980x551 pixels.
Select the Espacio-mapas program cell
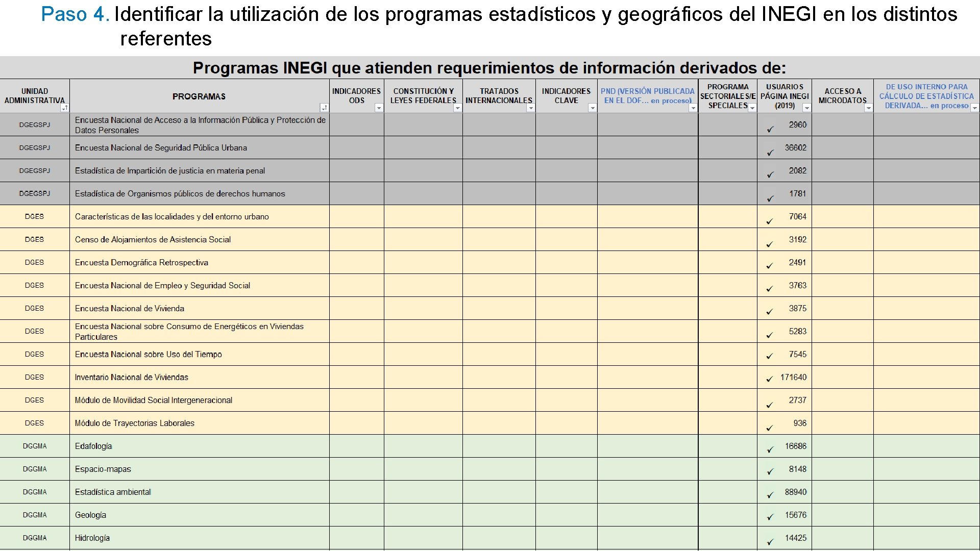(199, 469)
